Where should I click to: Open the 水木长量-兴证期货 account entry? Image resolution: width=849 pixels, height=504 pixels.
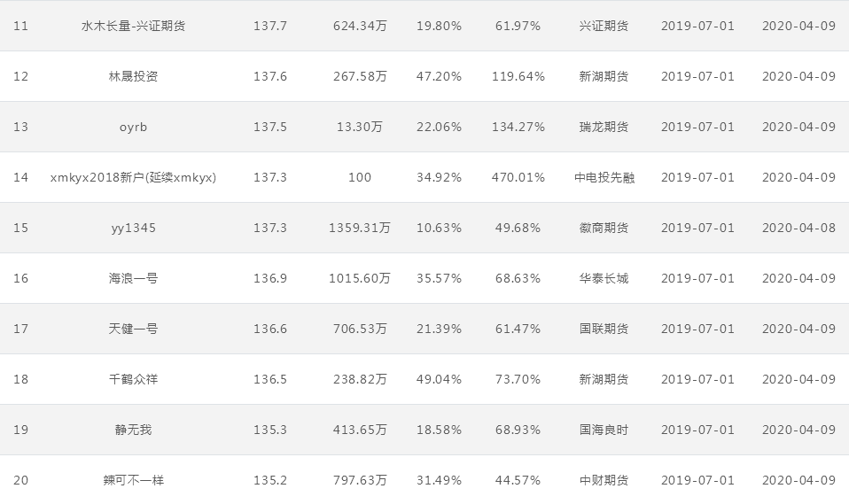pyautogui.click(x=133, y=26)
